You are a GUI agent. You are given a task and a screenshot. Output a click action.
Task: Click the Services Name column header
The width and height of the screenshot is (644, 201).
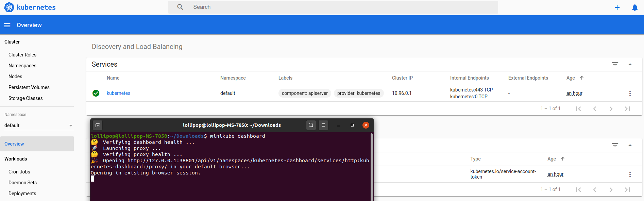pos(113,78)
